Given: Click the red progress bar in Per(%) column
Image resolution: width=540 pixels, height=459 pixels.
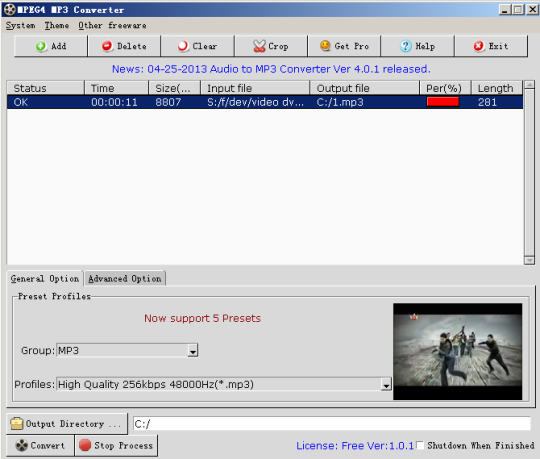Looking at the screenshot, I should click(443, 102).
